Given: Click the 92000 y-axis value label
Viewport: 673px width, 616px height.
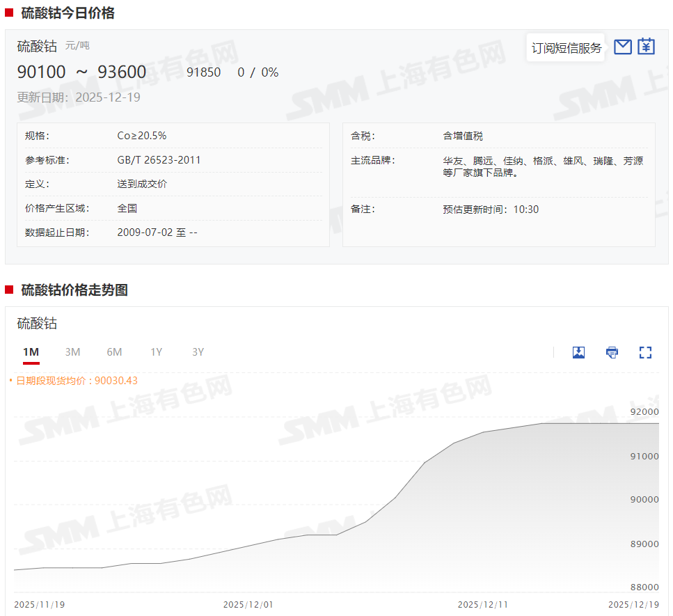Looking at the screenshot, I should point(644,412).
